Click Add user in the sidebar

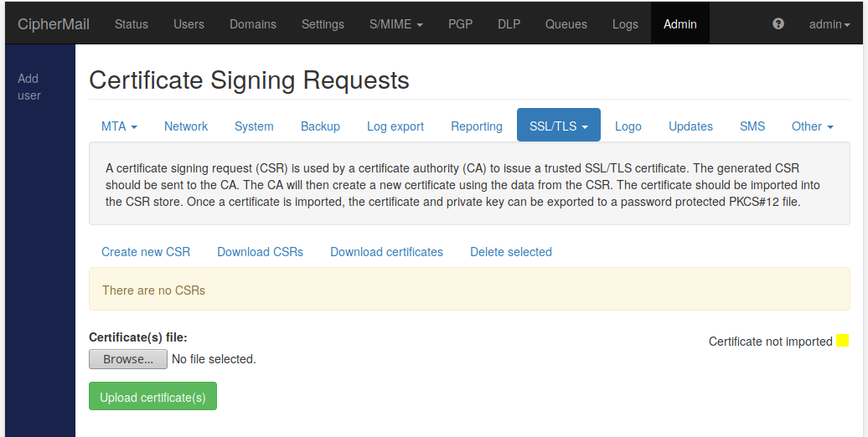click(x=28, y=87)
